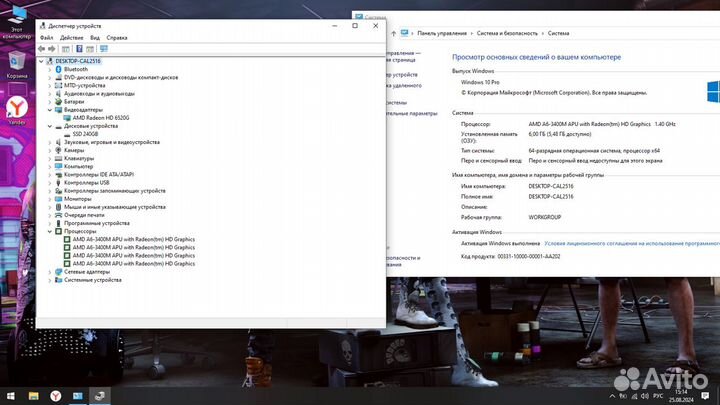Click Система breadcrumb in address bar
This screenshot has width=720, height=405.
point(558,34)
